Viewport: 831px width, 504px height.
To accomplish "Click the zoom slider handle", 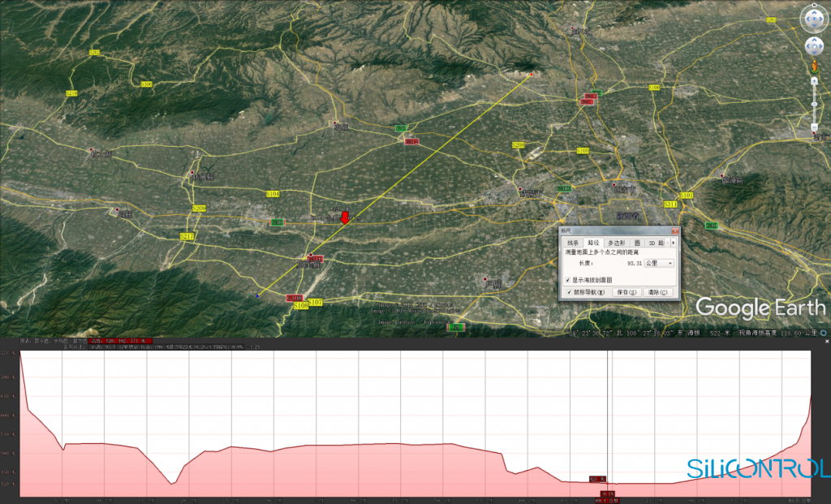I will pos(814,104).
